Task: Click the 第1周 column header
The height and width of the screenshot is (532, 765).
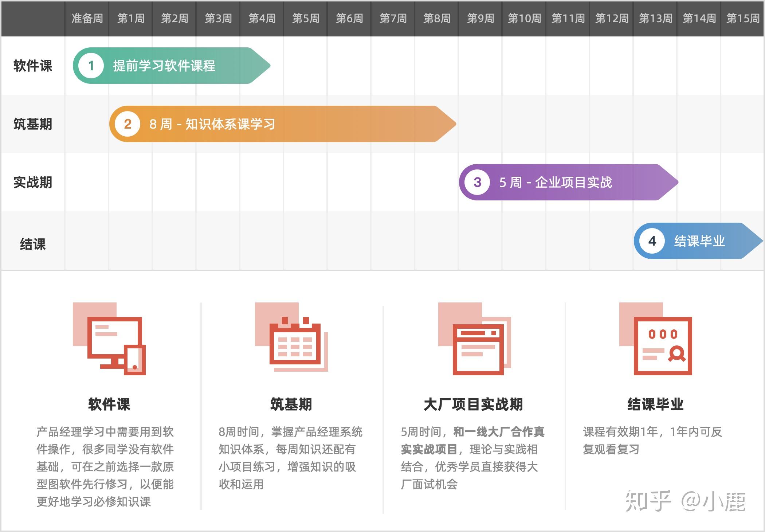Action: click(131, 19)
